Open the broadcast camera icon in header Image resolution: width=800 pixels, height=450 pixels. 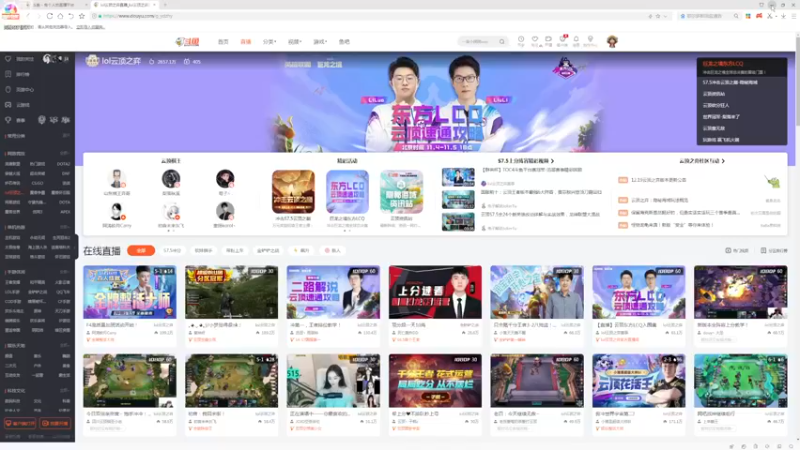(x=548, y=40)
